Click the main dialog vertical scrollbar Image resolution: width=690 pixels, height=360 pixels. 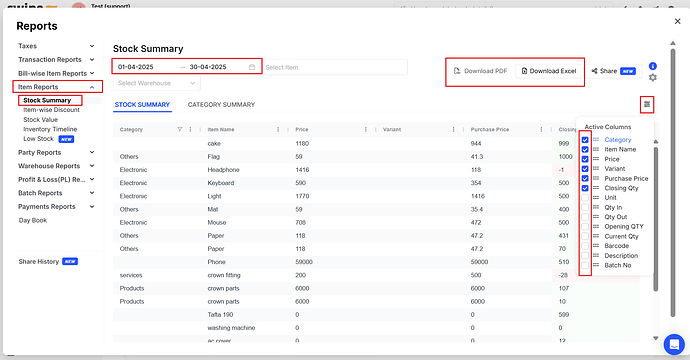(x=672, y=183)
